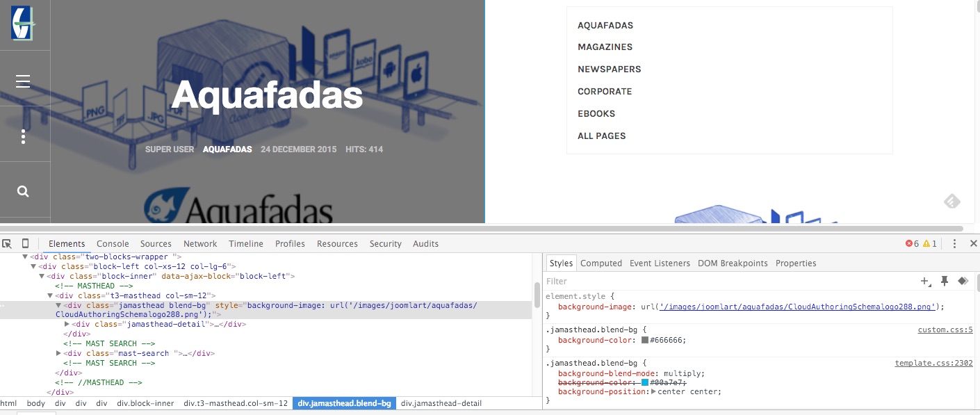Image resolution: width=980 pixels, height=415 pixels.
Task: Select html in the breadcrumb bar
Action: [x=8, y=403]
